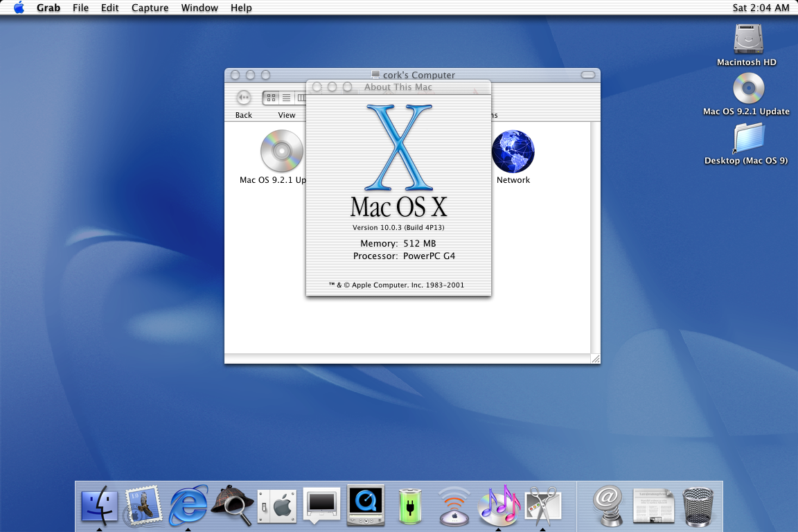Select the Network globe icon
The height and width of the screenshot is (532, 798).
(513, 152)
